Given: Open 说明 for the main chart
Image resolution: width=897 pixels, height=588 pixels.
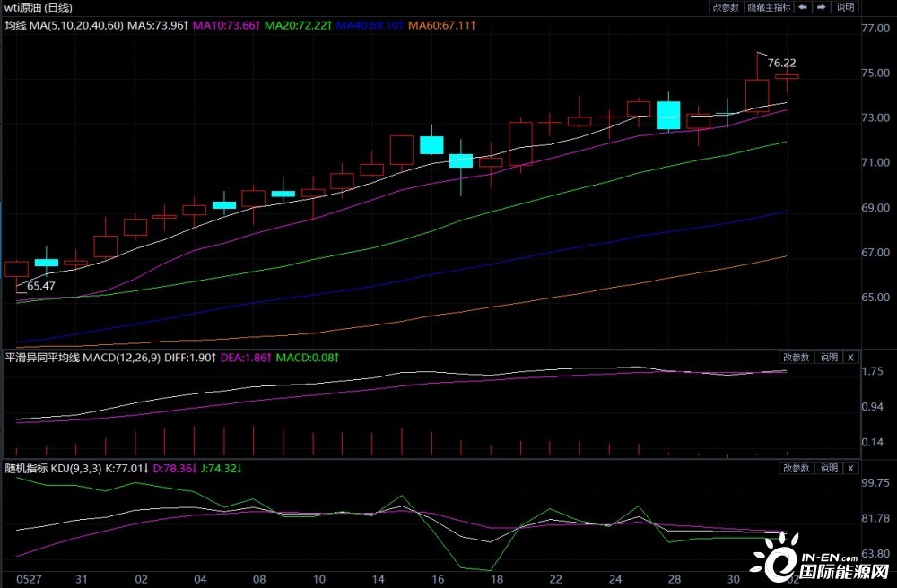Looking at the screenshot, I should point(844,7).
